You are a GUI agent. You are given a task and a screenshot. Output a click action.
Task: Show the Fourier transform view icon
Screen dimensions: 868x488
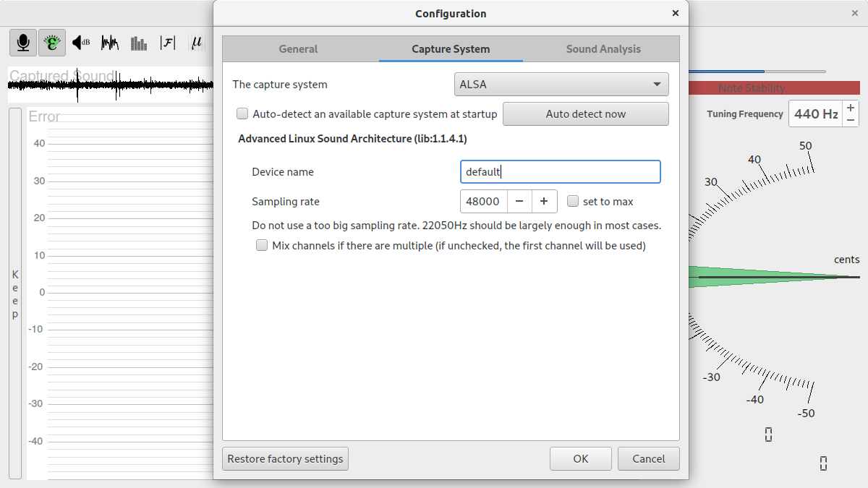(168, 43)
